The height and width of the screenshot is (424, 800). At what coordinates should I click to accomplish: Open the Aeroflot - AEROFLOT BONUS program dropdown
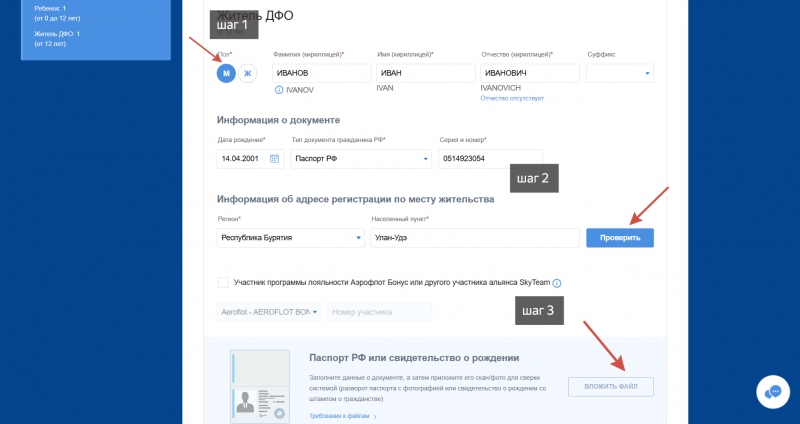click(269, 312)
